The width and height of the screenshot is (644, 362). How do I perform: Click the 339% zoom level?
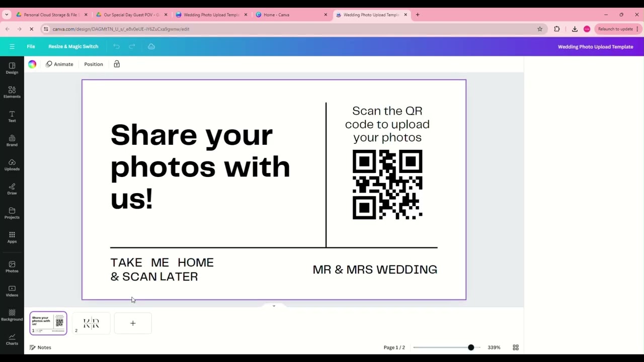point(494,347)
